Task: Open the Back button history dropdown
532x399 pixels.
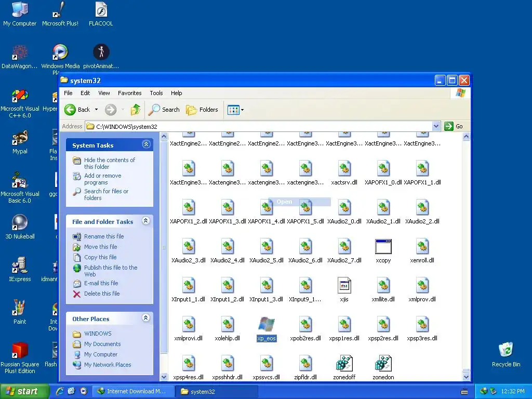Action: [x=96, y=110]
